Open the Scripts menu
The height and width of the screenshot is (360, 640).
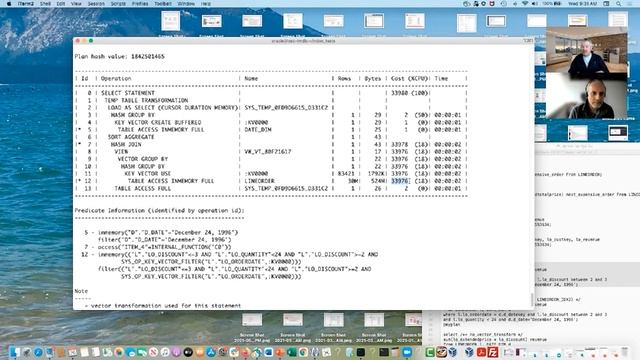118,3
